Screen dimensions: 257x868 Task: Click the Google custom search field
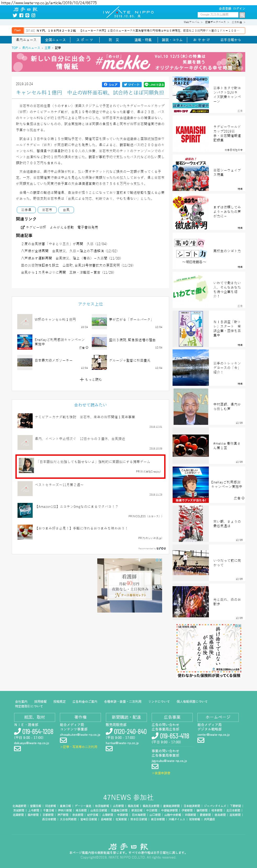click(218, 15)
